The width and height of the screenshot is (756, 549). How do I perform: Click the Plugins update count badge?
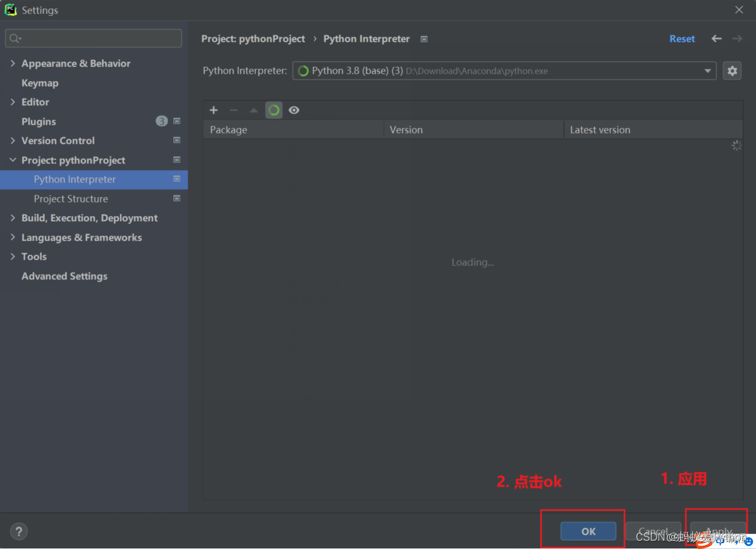(x=161, y=121)
